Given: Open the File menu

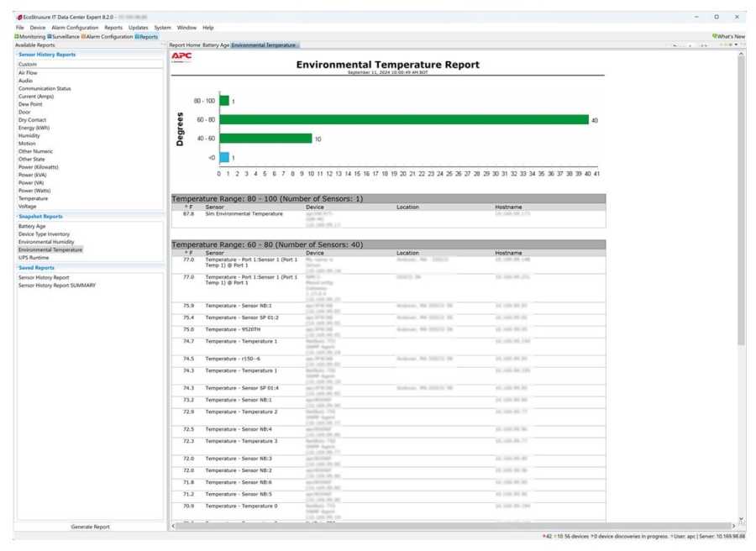Looking at the screenshot, I should [x=20, y=28].
